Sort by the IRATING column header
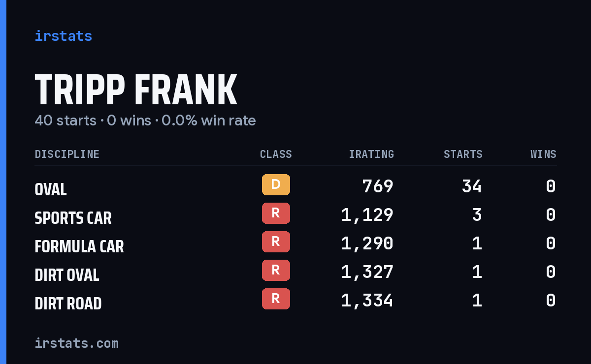591x364 pixels. pos(371,154)
